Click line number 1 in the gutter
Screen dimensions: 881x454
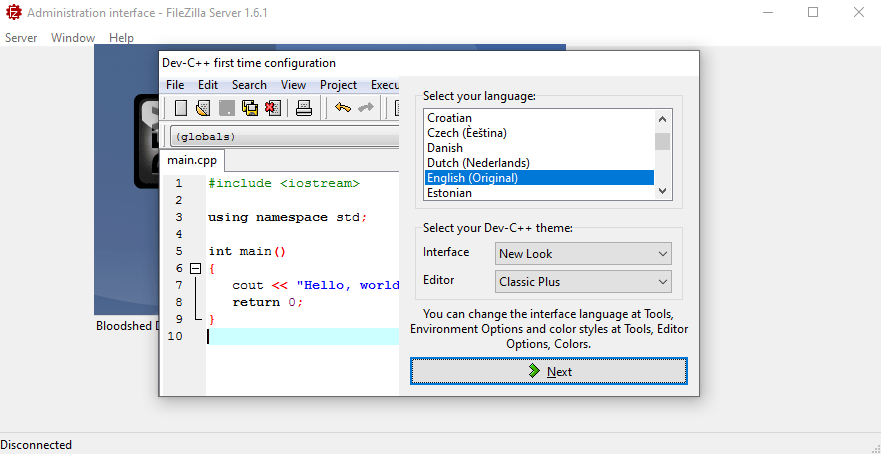178,183
